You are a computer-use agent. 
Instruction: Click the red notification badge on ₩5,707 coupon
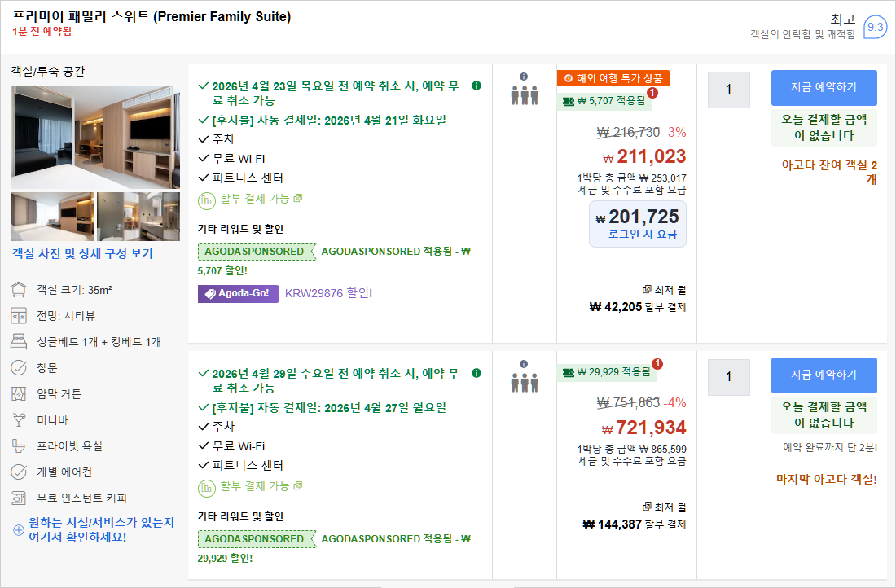[652, 93]
